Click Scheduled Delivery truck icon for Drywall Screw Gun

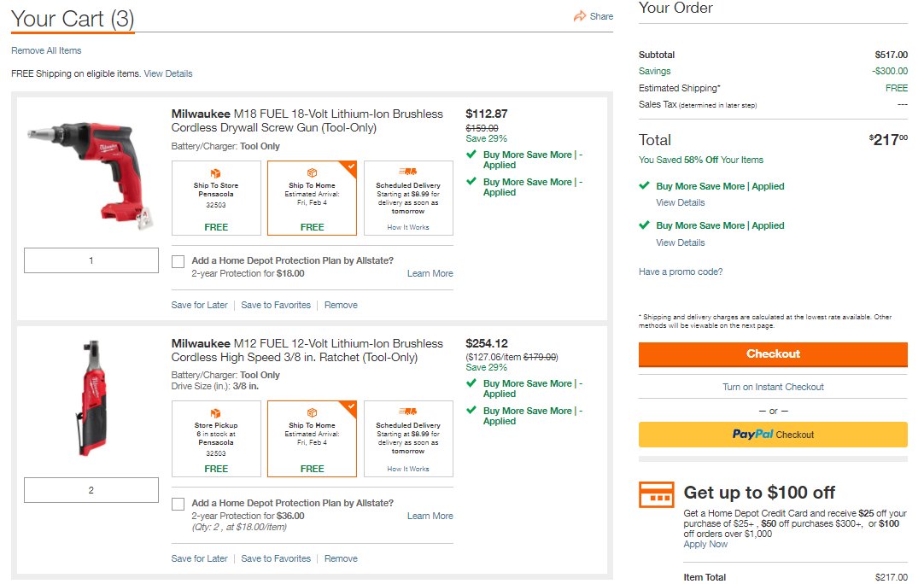[408, 172]
